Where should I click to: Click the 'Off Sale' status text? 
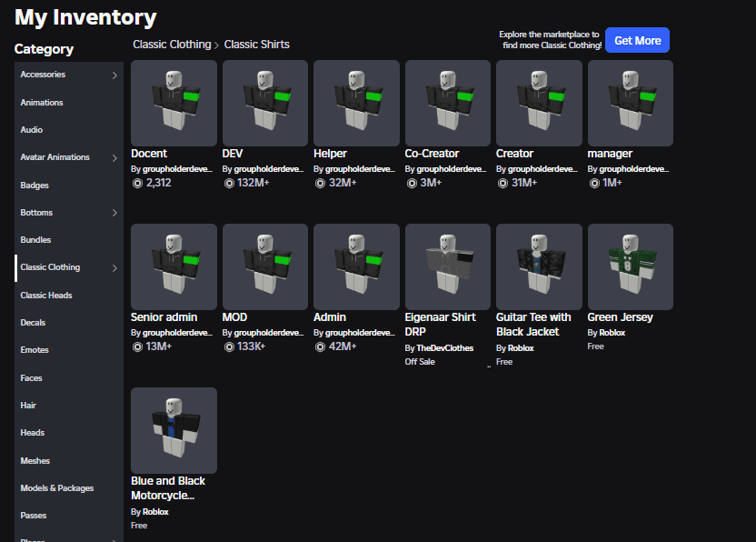pyautogui.click(x=420, y=362)
